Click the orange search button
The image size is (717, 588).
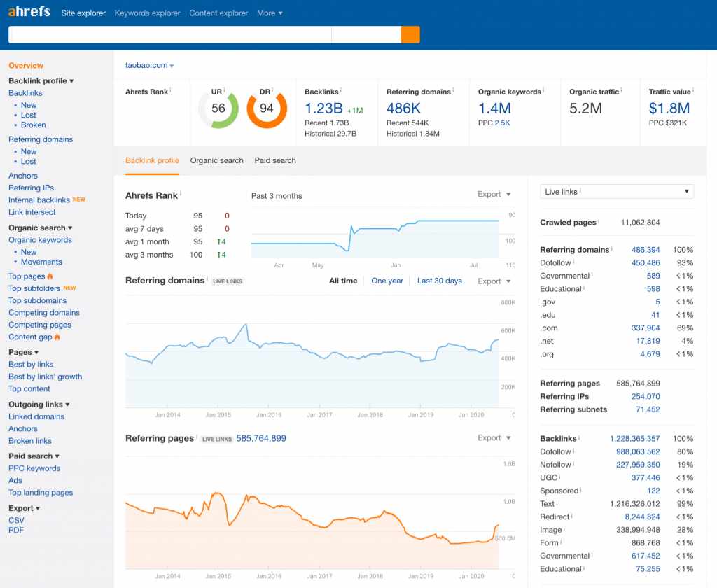click(x=410, y=35)
